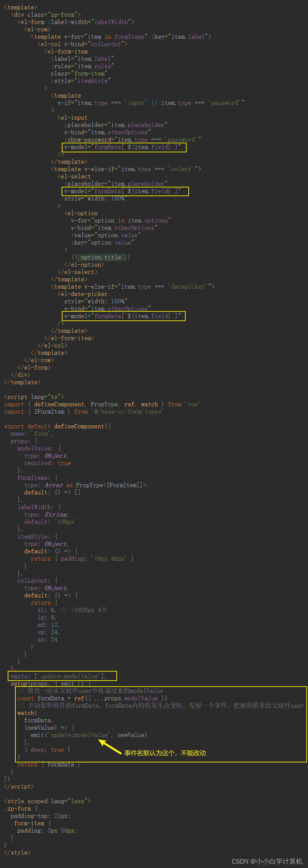Click the </el-option> closing tag
Image resolution: width=308 pixels, height=868 pixels.
84,265
